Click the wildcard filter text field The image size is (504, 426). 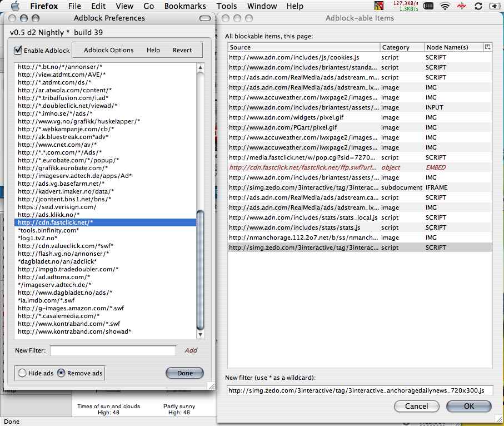(360, 390)
